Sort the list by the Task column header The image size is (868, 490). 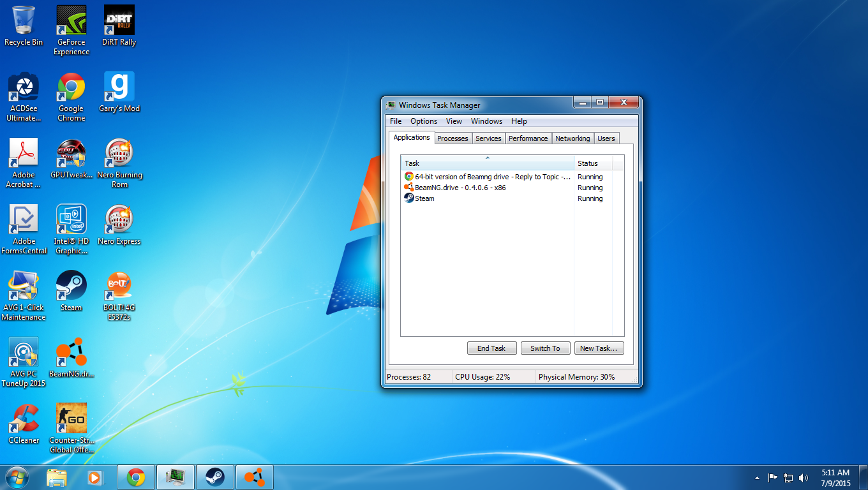tap(488, 163)
